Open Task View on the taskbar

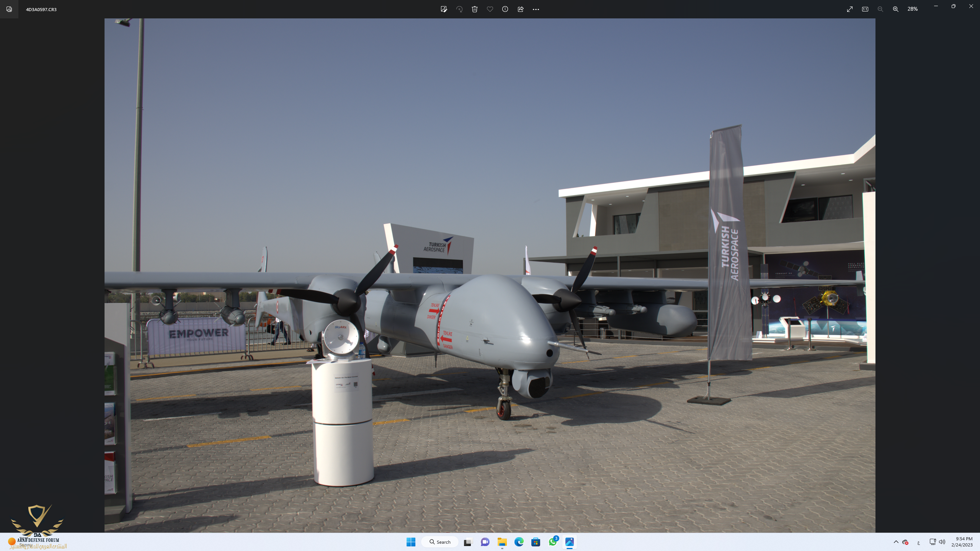click(x=468, y=542)
